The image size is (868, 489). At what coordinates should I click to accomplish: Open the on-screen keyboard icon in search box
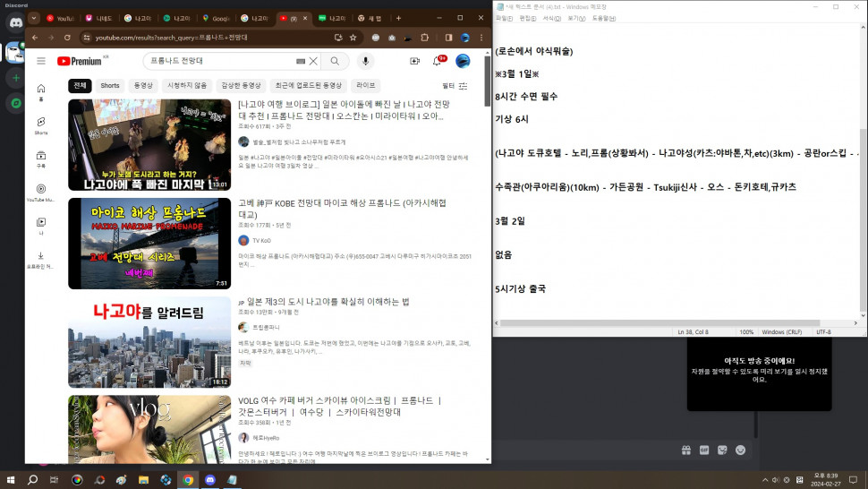point(301,61)
